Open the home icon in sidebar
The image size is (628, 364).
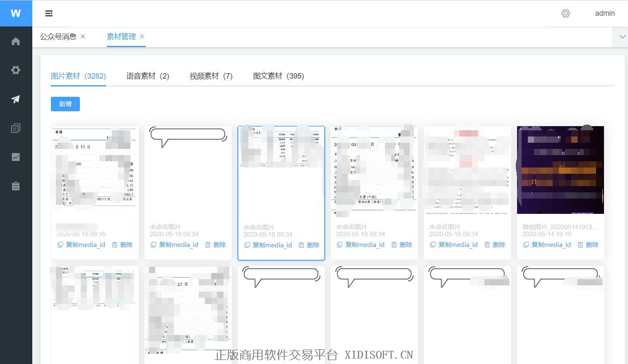pyautogui.click(x=16, y=41)
